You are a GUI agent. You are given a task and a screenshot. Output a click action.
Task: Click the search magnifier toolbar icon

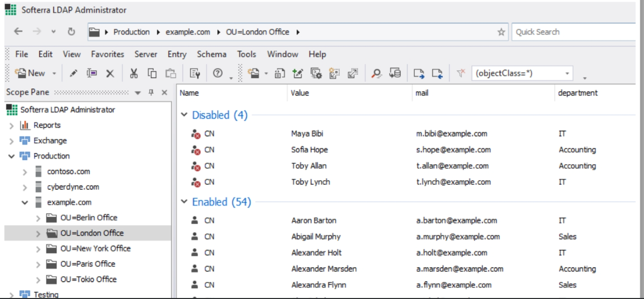(x=377, y=73)
